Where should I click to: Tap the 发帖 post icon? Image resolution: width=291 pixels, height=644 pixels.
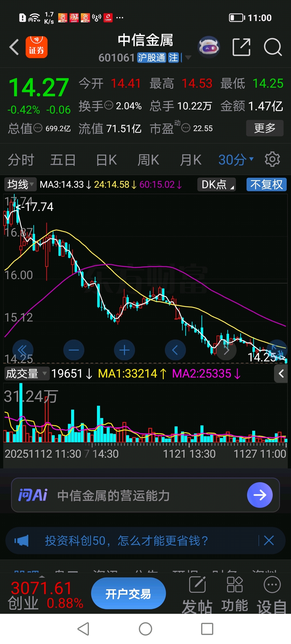pyautogui.click(x=198, y=585)
